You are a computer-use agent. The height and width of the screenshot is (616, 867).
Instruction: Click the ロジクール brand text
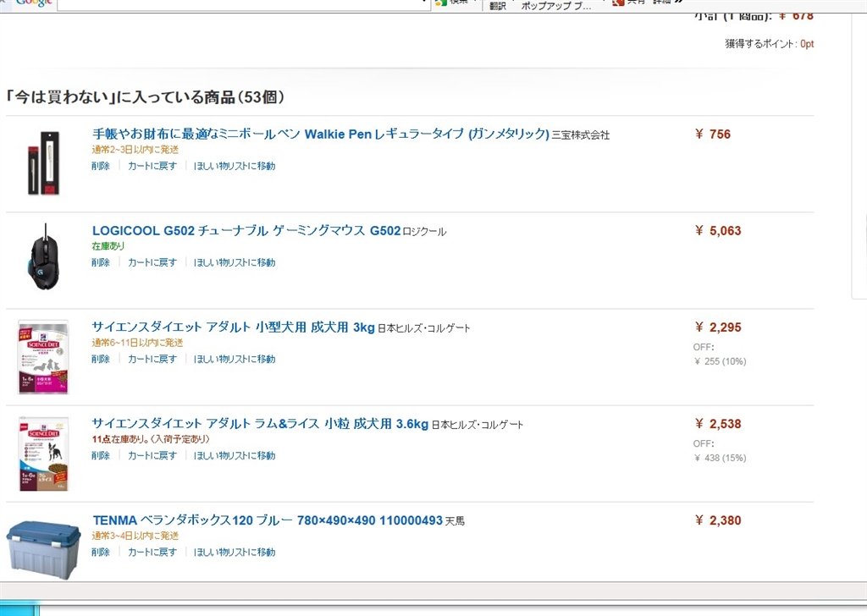coord(424,232)
